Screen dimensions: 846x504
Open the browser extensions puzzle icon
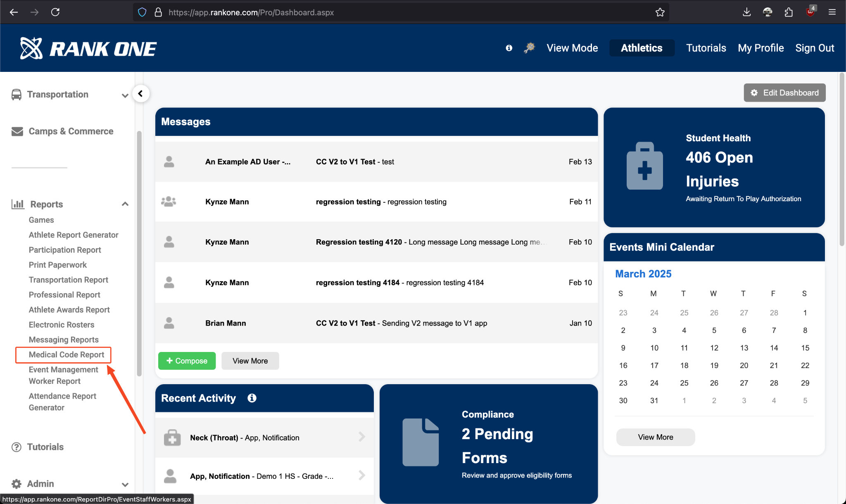pyautogui.click(x=789, y=12)
